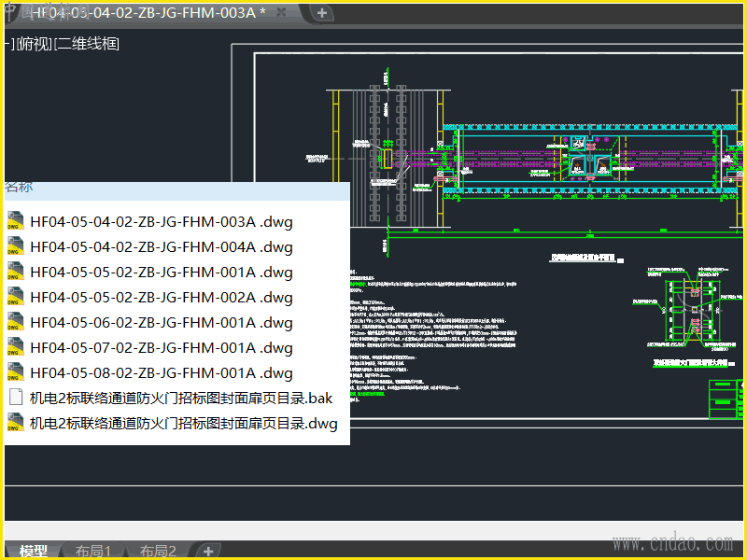
Task: Click DWG icon beside HF04-05-04-02-ZB-JG-FHM-004A
Action: [16, 247]
